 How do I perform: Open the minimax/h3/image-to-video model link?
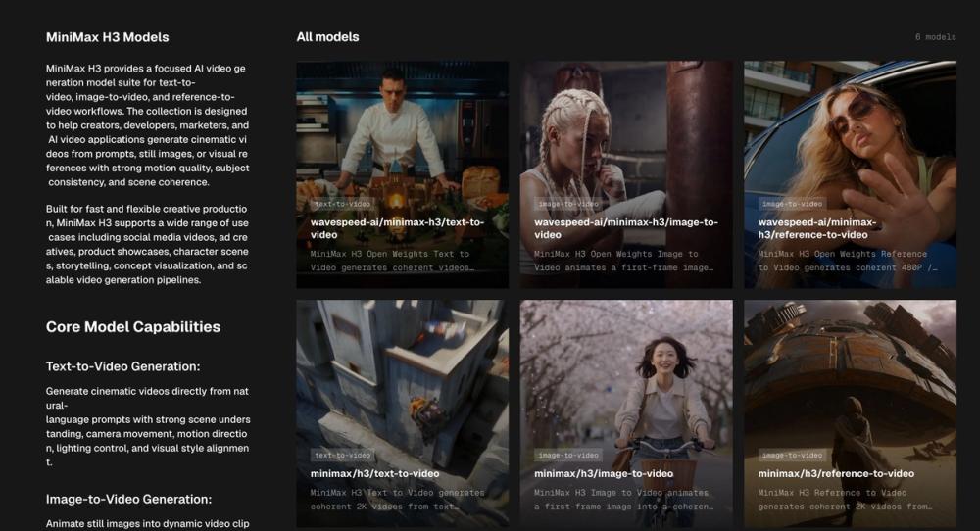[x=603, y=473]
